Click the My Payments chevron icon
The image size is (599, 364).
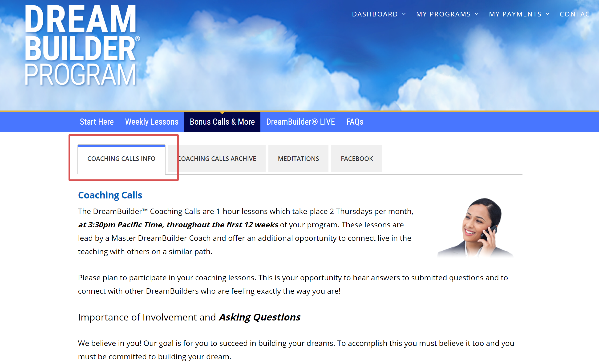(x=547, y=14)
